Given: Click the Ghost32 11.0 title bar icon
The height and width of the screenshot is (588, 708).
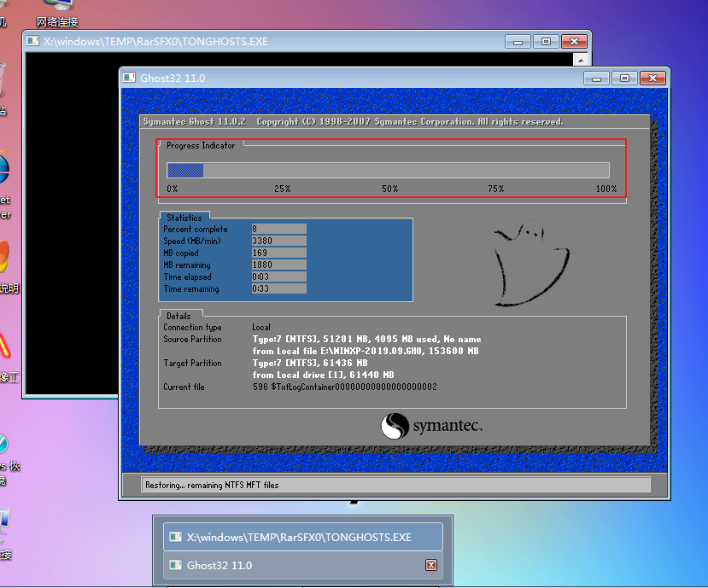Looking at the screenshot, I should (x=129, y=78).
